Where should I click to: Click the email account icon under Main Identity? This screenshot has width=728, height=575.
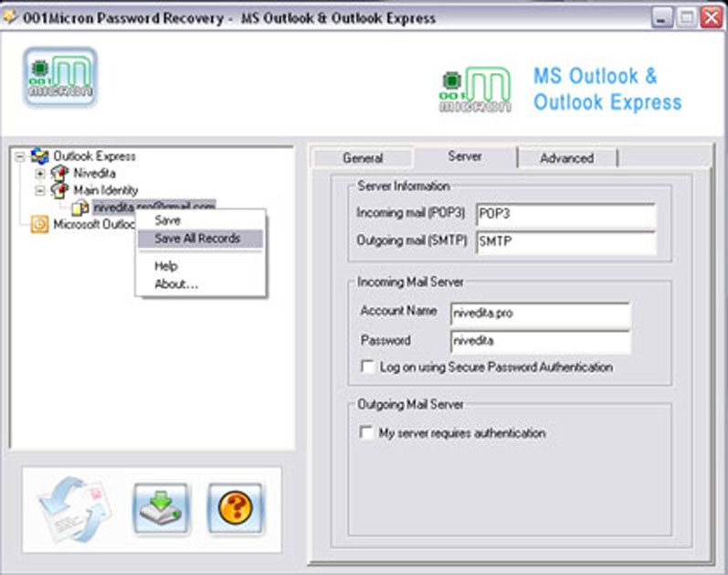[79, 208]
